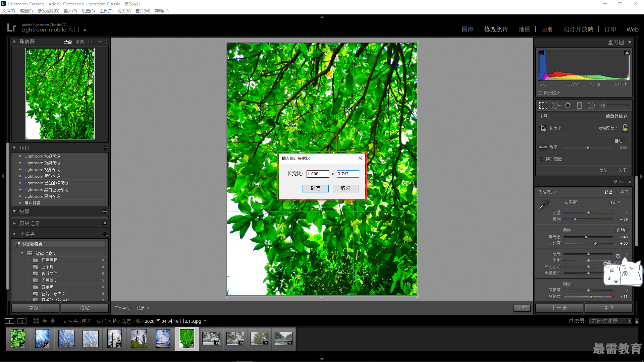Expand the Lightroom 颜色预设 folder
This screenshot has width=644, height=362.
click(20, 176)
